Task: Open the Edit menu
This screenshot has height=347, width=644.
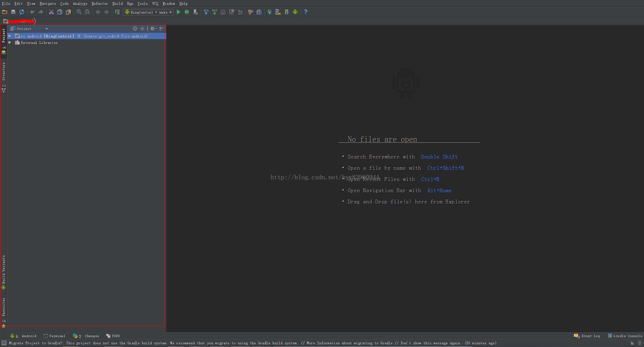Action: 18,3
